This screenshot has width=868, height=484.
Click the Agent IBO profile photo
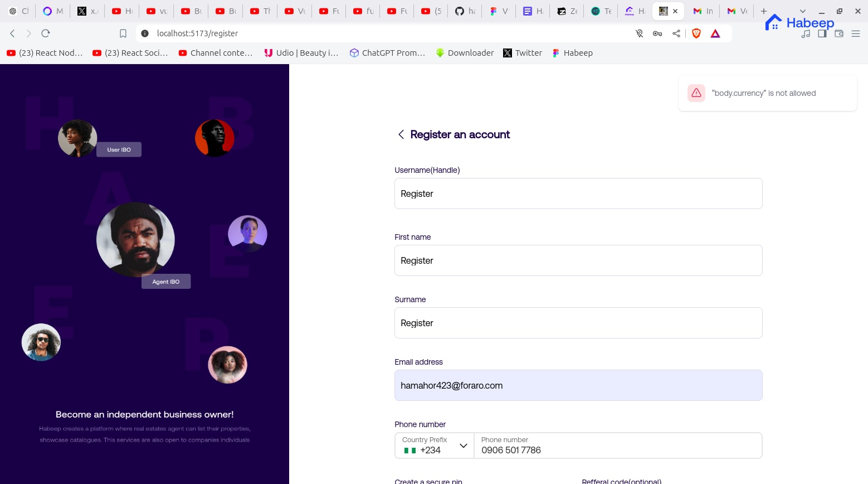135,240
